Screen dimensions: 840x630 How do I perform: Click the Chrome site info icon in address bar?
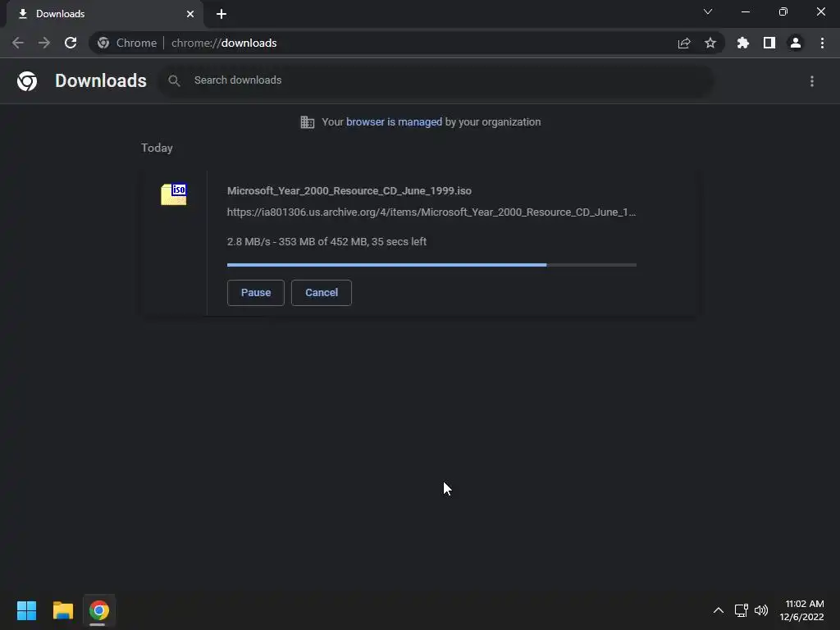(x=103, y=43)
